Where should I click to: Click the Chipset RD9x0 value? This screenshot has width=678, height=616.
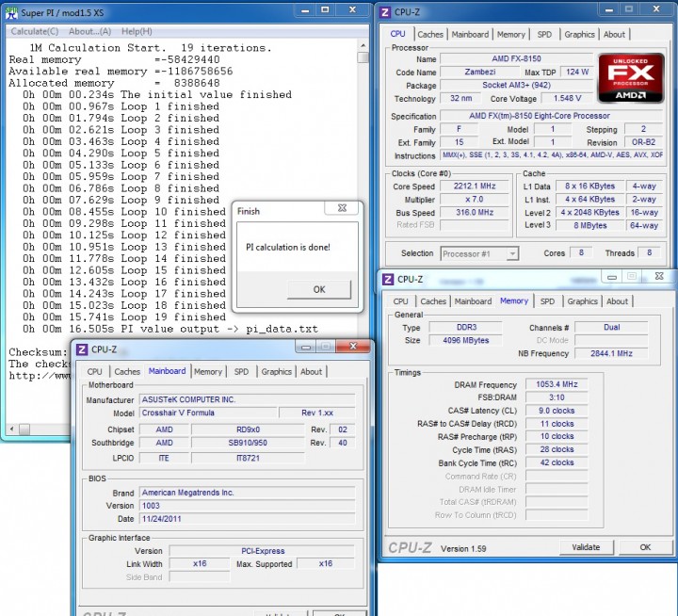point(248,430)
